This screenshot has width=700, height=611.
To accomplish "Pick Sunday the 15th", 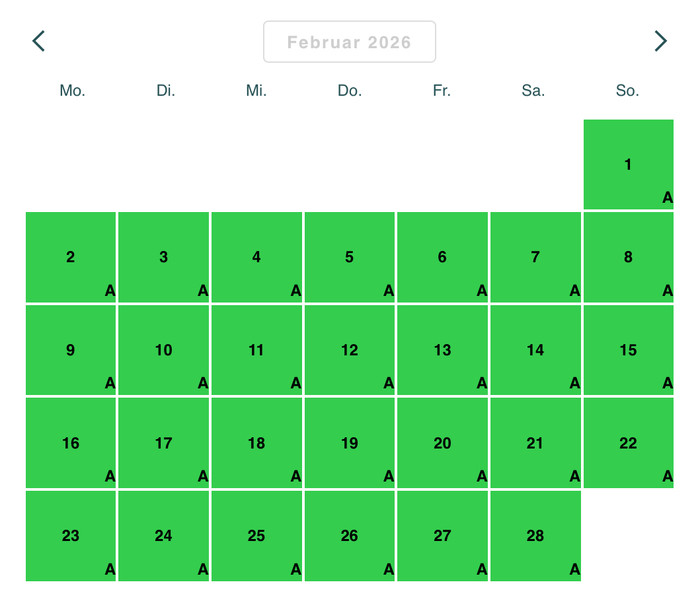I will [628, 350].
